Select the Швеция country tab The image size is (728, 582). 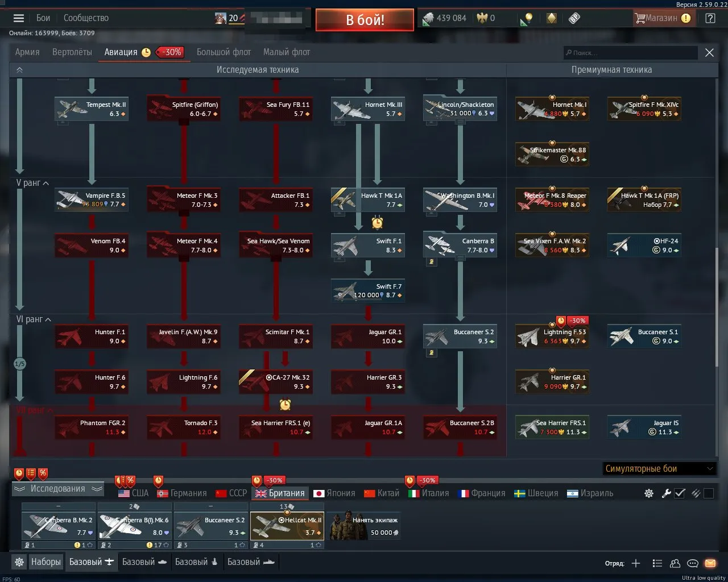pos(536,493)
